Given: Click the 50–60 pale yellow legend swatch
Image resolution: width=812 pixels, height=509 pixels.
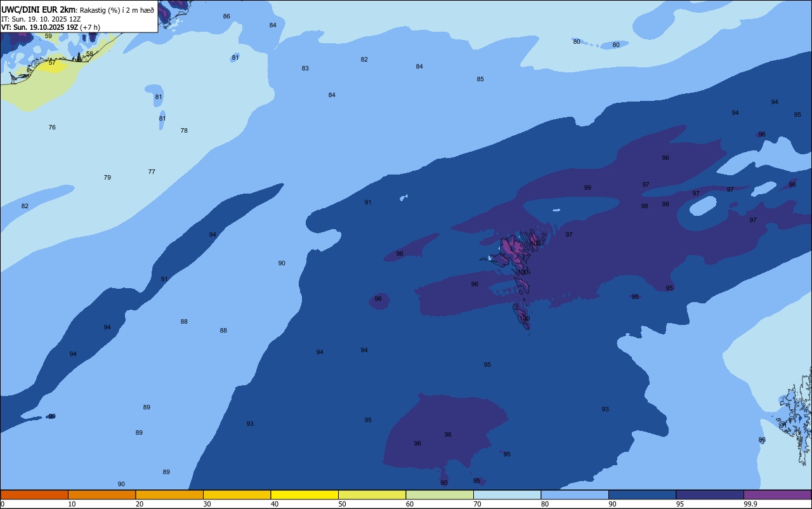Looking at the screenshot, I should 372,494.
